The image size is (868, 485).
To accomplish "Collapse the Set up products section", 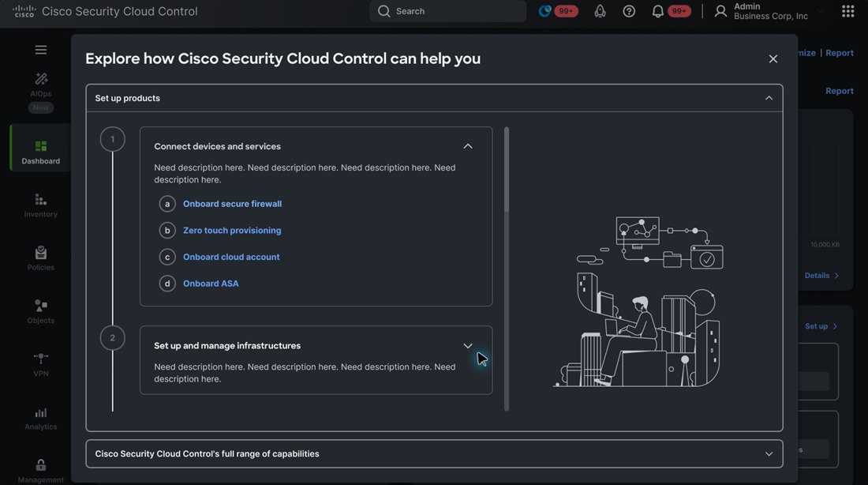I will point(769,98).
